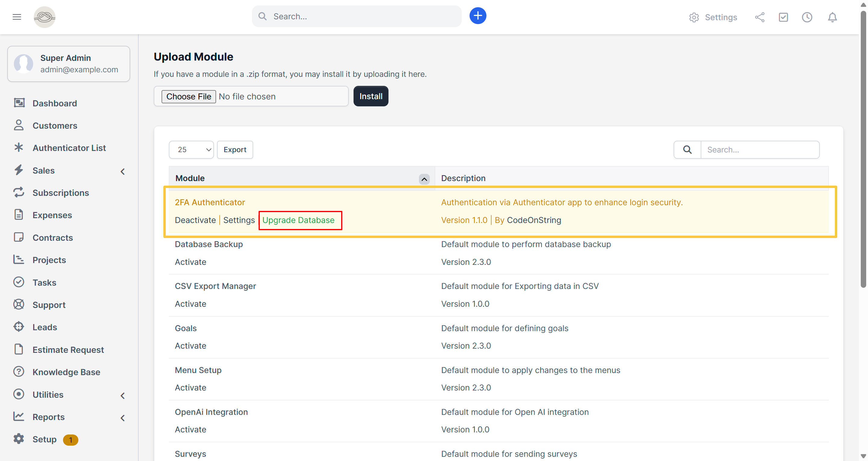
Task: Click the Knowledge Base question icon
Action: point(19,371)
